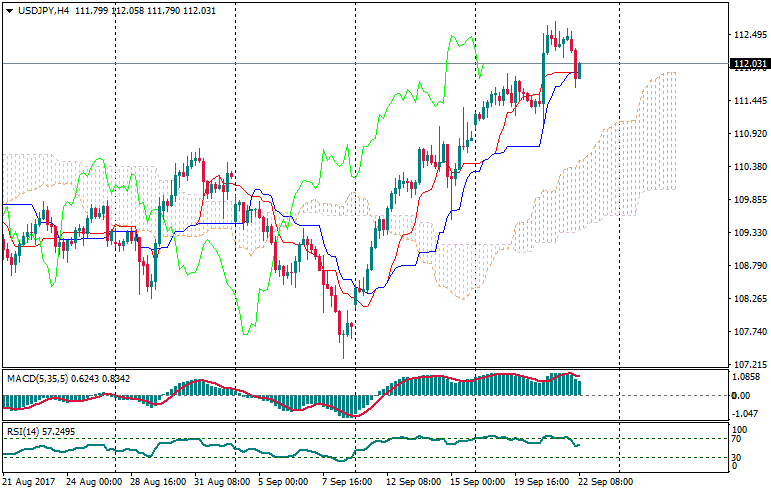Click the RSI(14) indicator label
771x493 pixels.
tap(22, 431)
